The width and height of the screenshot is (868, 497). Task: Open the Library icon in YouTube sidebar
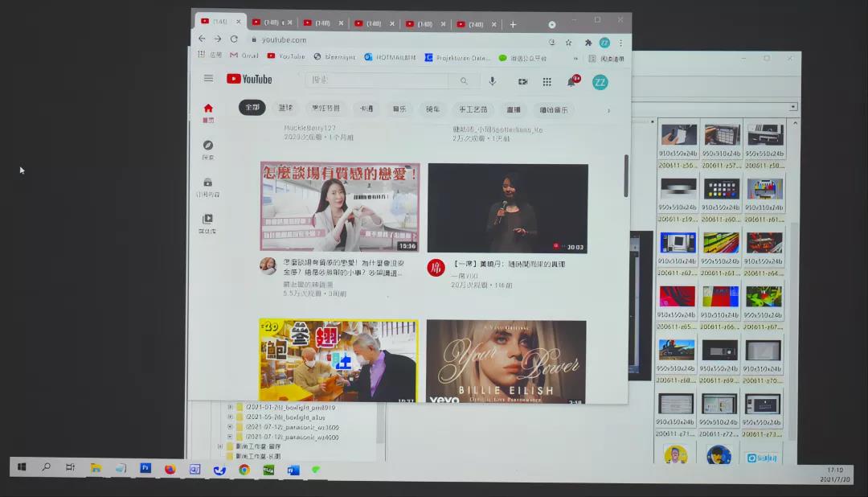click(x=207, y=222)
